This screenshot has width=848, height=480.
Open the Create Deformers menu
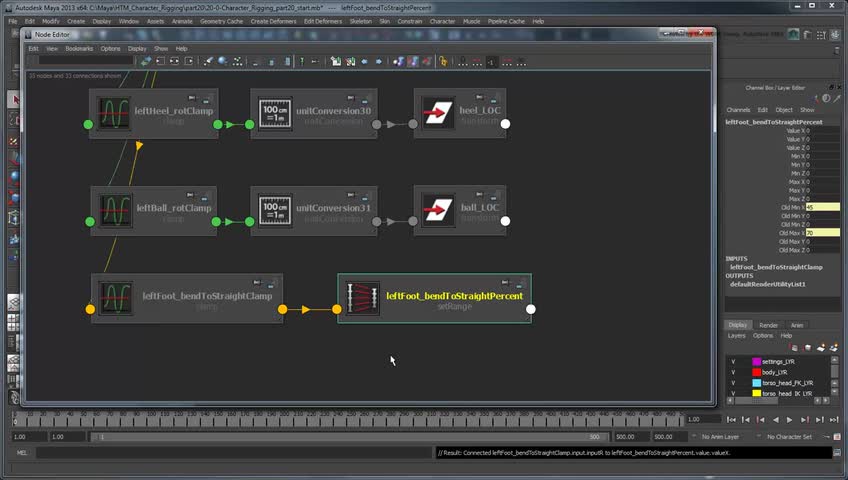tap(273, 21)
